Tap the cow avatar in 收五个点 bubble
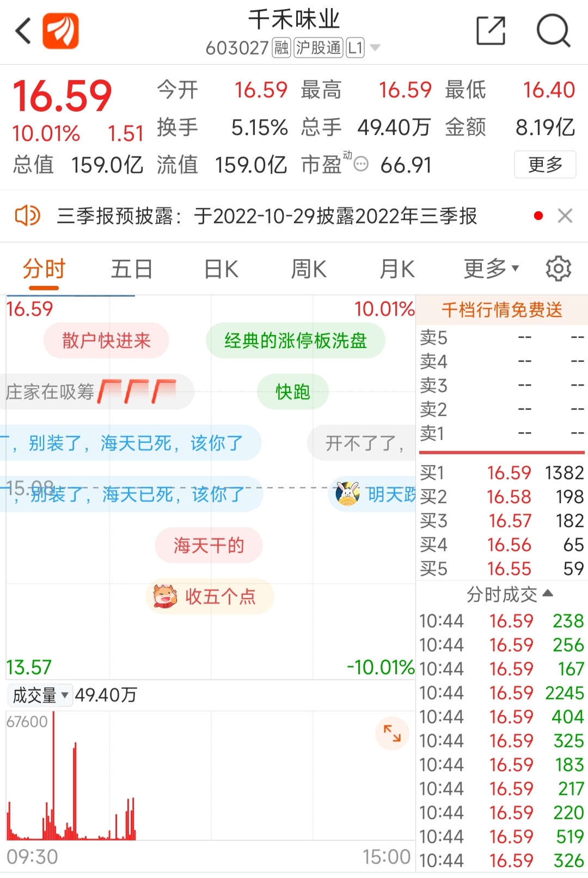 (165, 596)
